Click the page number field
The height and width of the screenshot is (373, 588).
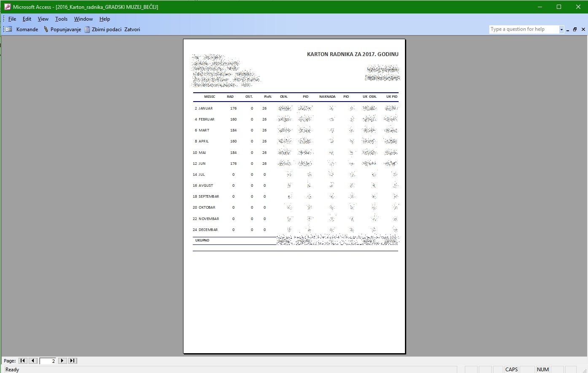pos(48,361)
